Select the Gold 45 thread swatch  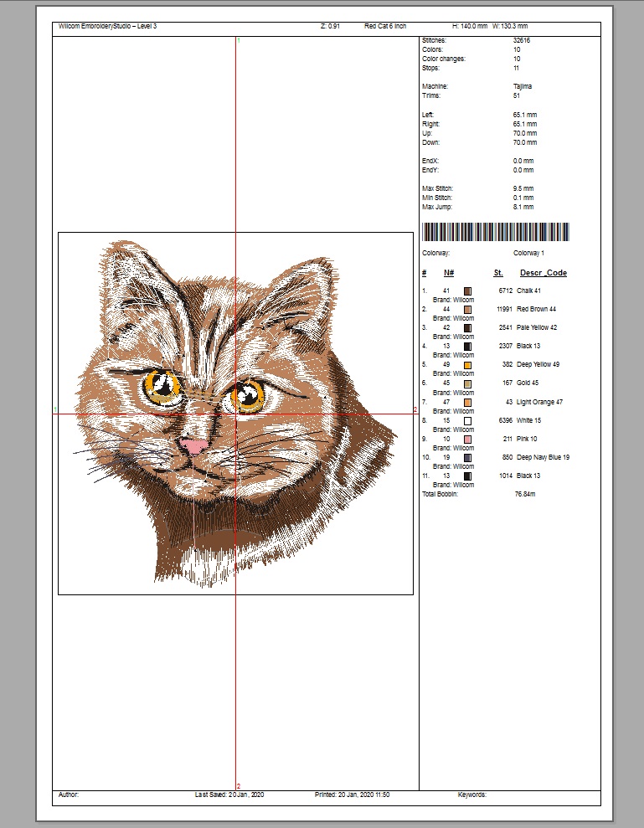click(x=467, y=383)
